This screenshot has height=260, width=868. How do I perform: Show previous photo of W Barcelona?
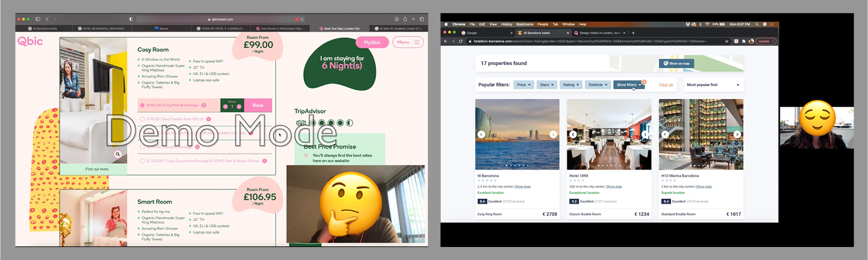point(481,134)
